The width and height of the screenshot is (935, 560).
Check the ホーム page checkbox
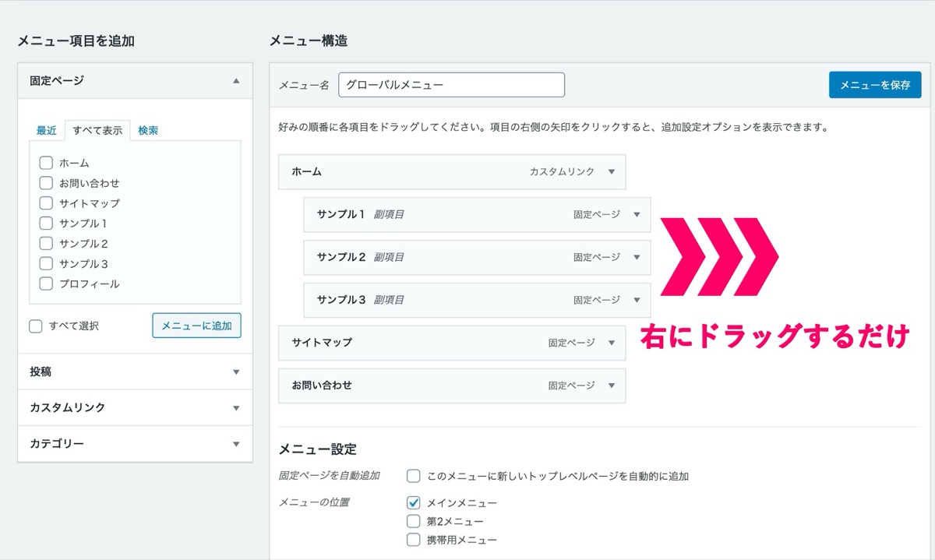coord(46,163)
